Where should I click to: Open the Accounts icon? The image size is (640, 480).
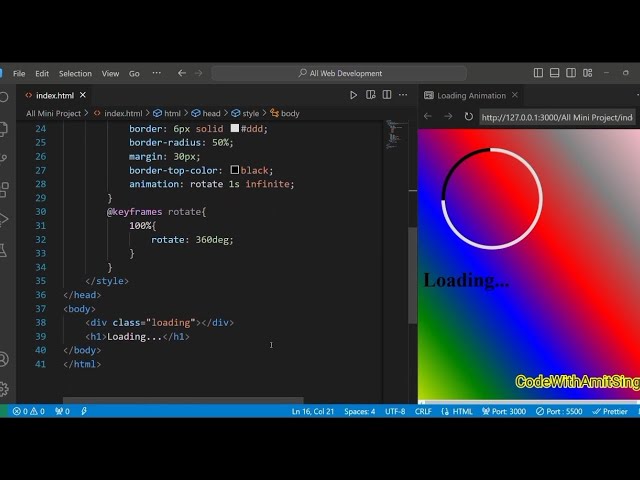pos(4,359)
